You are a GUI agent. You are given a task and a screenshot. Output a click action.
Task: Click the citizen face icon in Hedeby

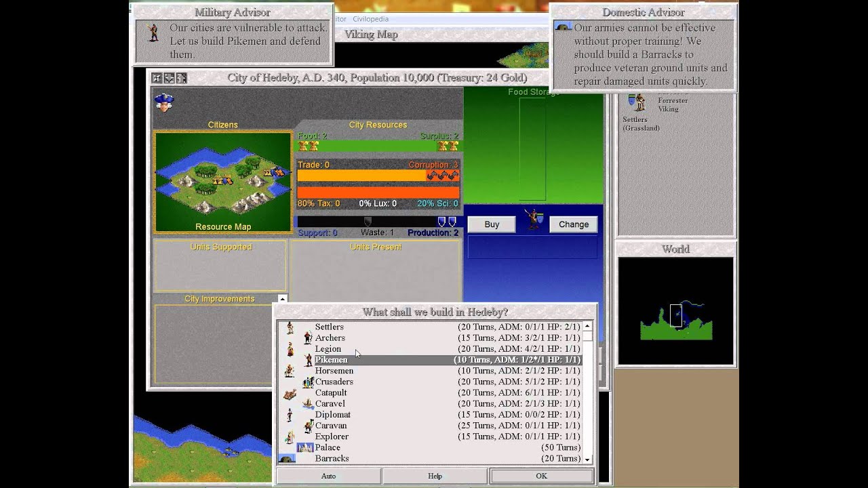[164, 102]
